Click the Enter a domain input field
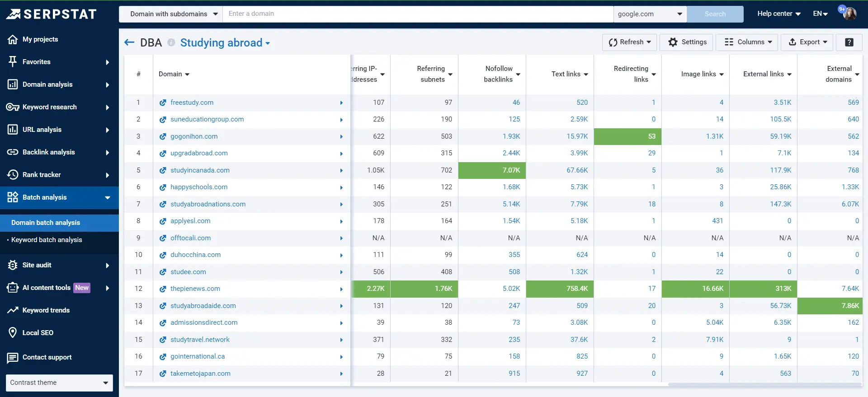868x397 pixels. pos(418,14)
